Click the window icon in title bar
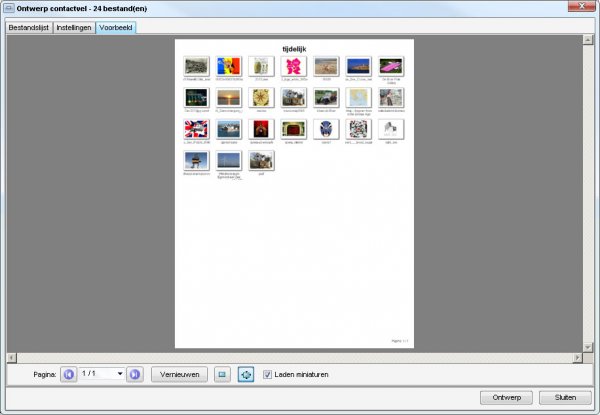The image size is (600, 415). point(8,8)
